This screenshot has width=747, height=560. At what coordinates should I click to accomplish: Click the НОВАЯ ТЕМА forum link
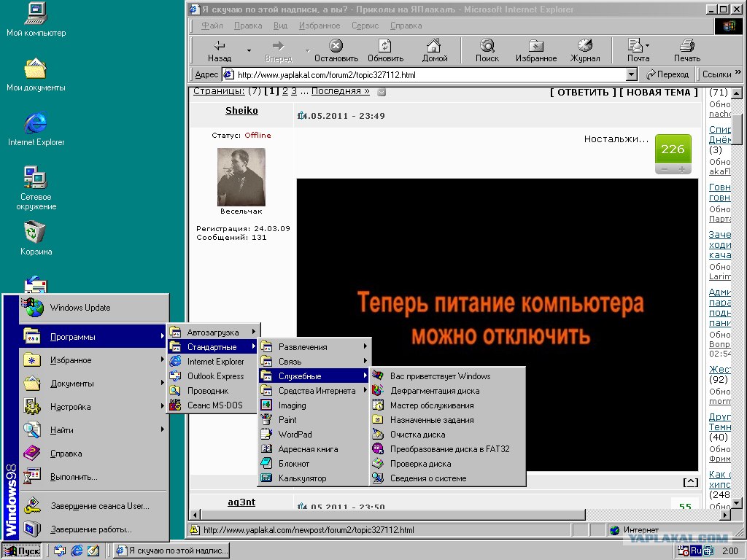tap(659, 93)
